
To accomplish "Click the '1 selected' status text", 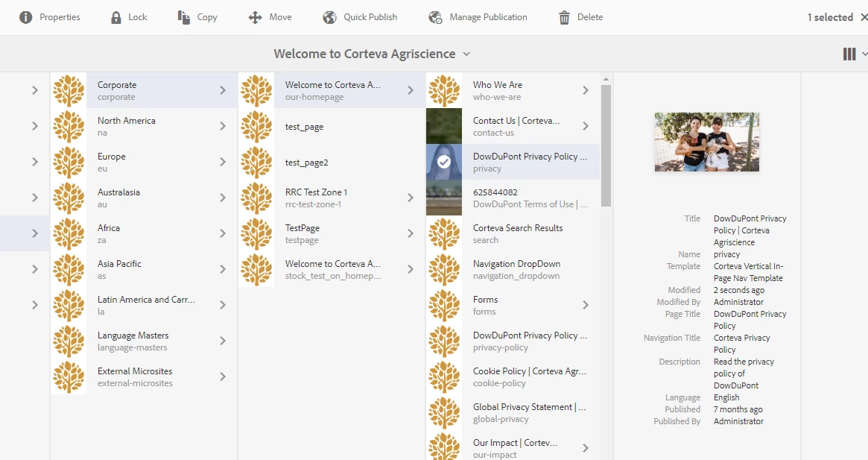I will coord(830,17).
